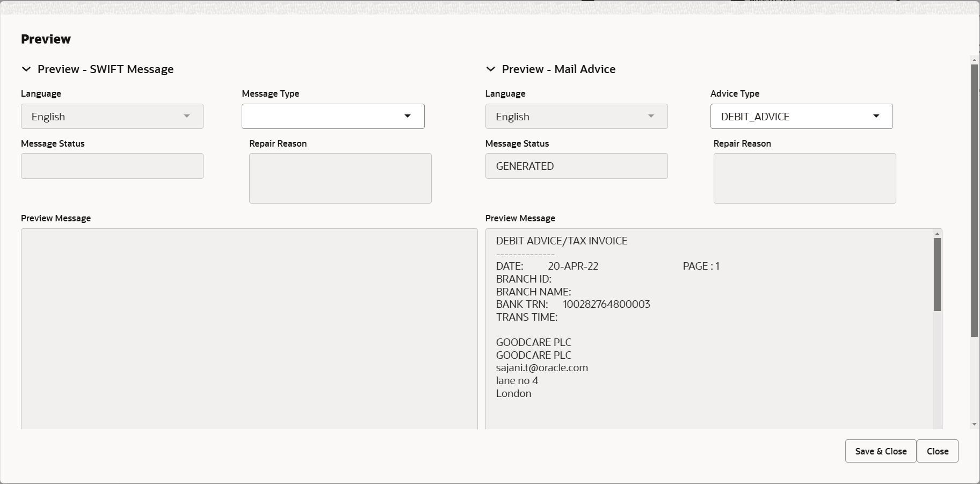
Task: Collapse the Preview - Mail Advice section
Action: click(490, 69)
